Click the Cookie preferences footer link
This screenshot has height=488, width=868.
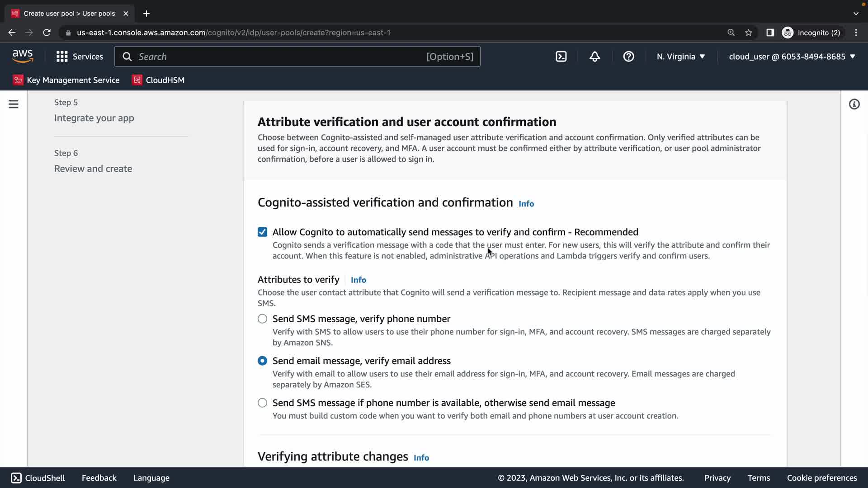coord(821,478)
